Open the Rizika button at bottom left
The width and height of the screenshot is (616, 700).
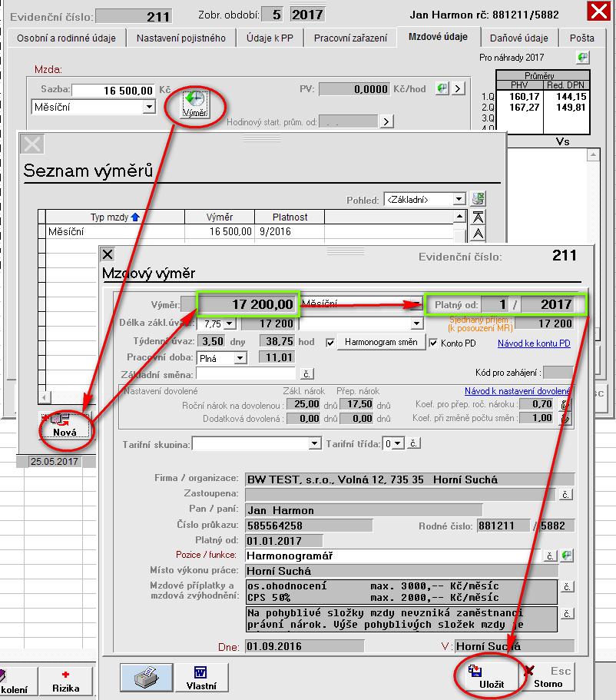pyautogui.click(x=65, y=682)
